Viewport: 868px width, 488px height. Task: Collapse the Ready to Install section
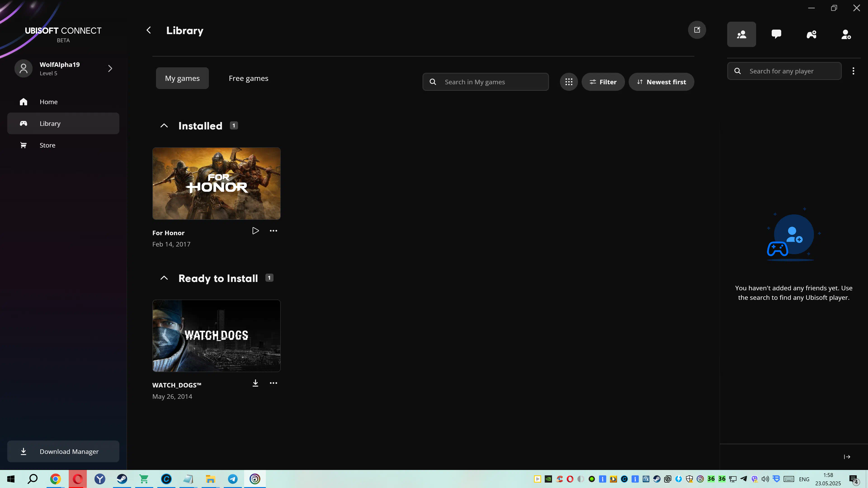pyautogui.click(x=164, y=278)
